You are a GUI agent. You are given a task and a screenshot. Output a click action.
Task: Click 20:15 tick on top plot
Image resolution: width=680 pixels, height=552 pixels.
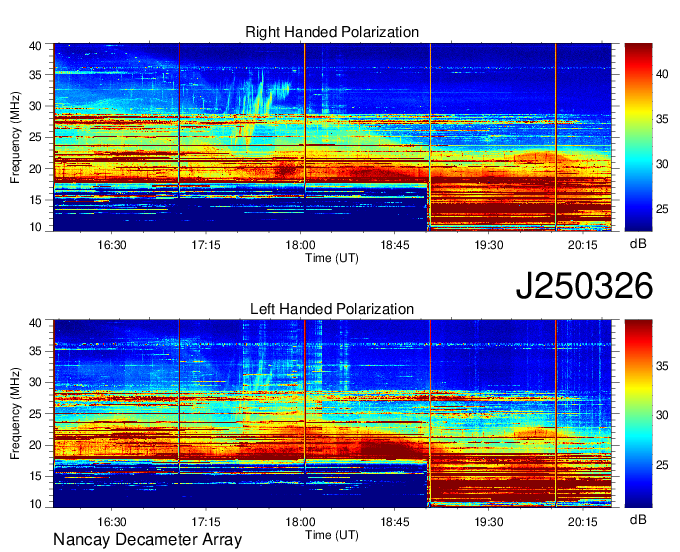click(x=583, y=245)
